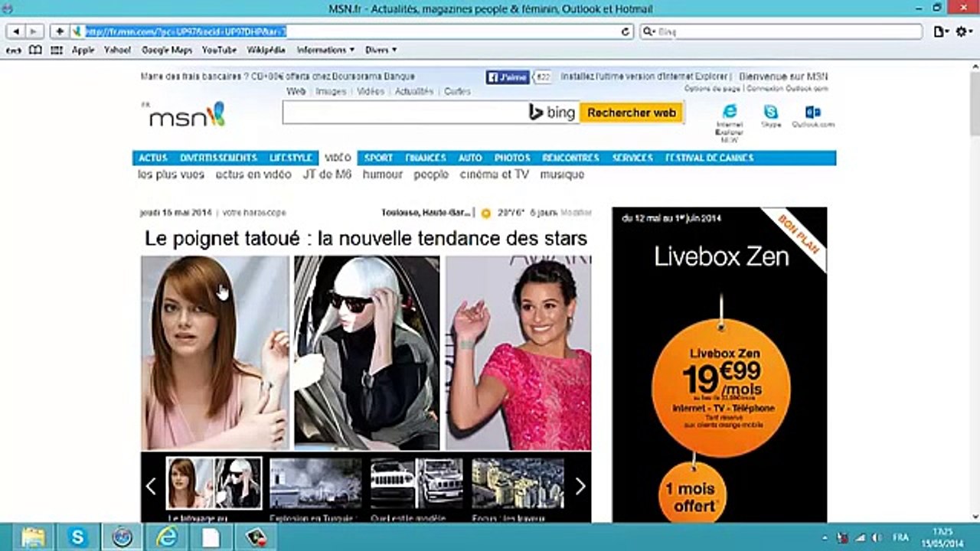Open headline 'Le poignet tatoué' article
The image size is (980, 551).
pos(366,239)
